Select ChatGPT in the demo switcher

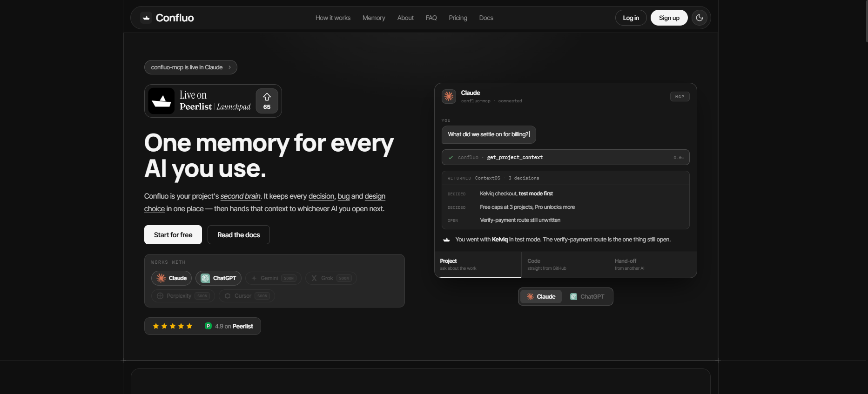(x=587, y=297)
